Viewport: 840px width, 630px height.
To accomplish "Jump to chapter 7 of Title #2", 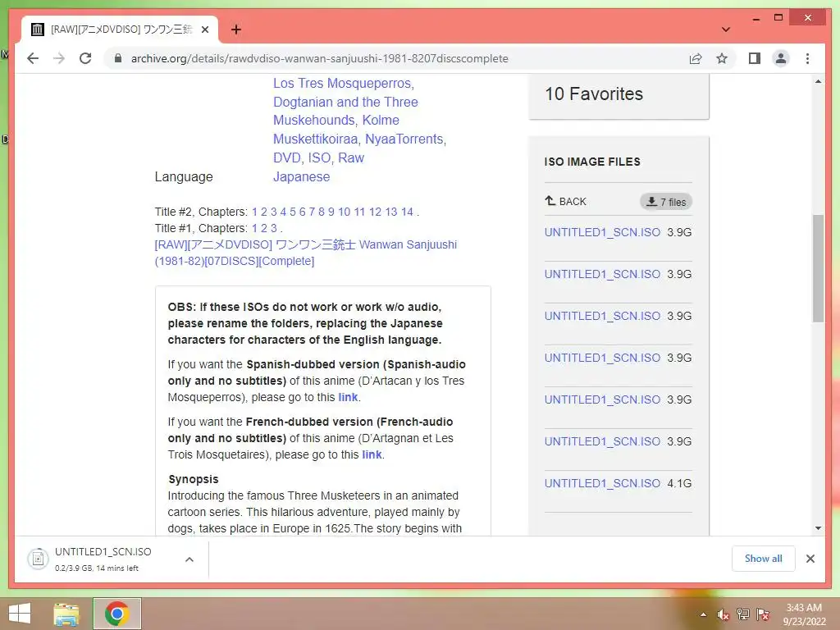I will tap(312, 212).
